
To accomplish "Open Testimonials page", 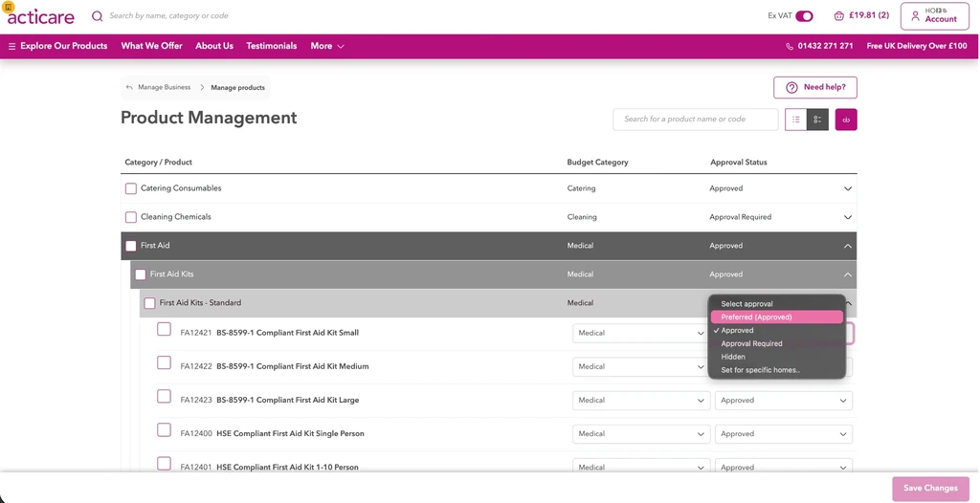I will coord(271,46).
